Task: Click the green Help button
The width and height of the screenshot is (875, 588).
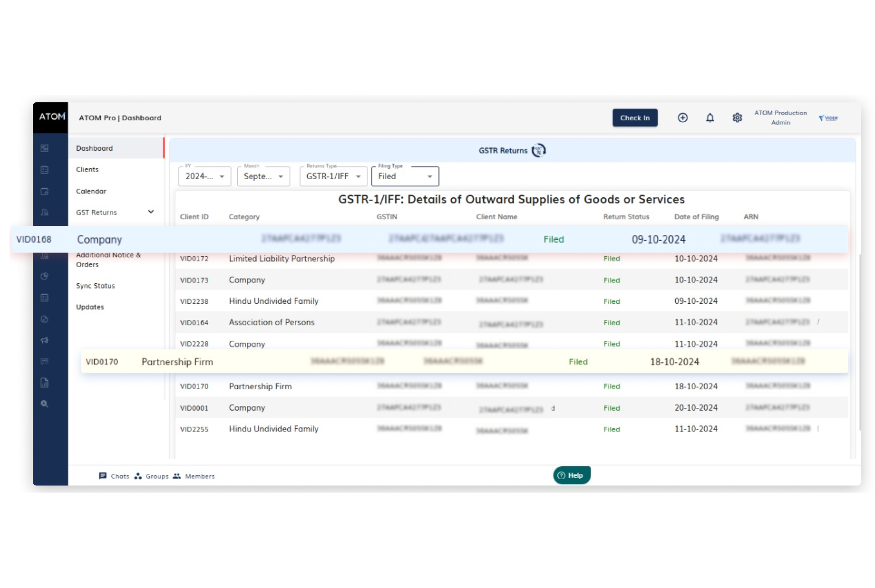Action: click(572, 475)
